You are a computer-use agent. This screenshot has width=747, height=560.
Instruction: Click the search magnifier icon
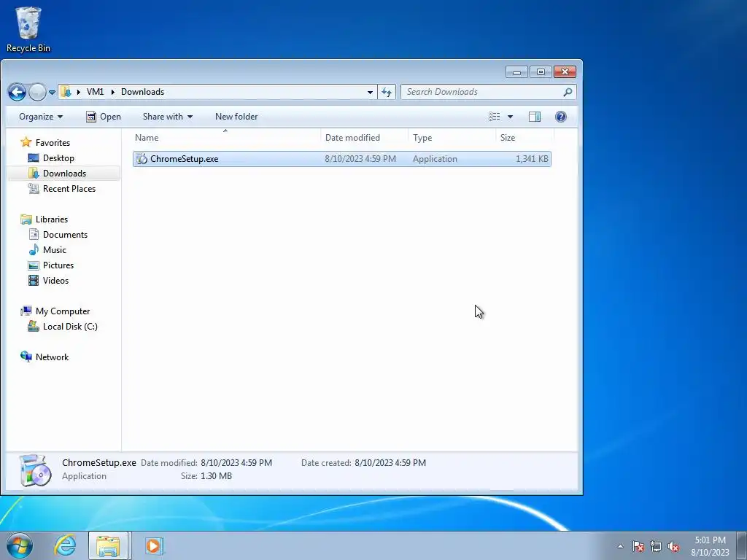point(568,92)
